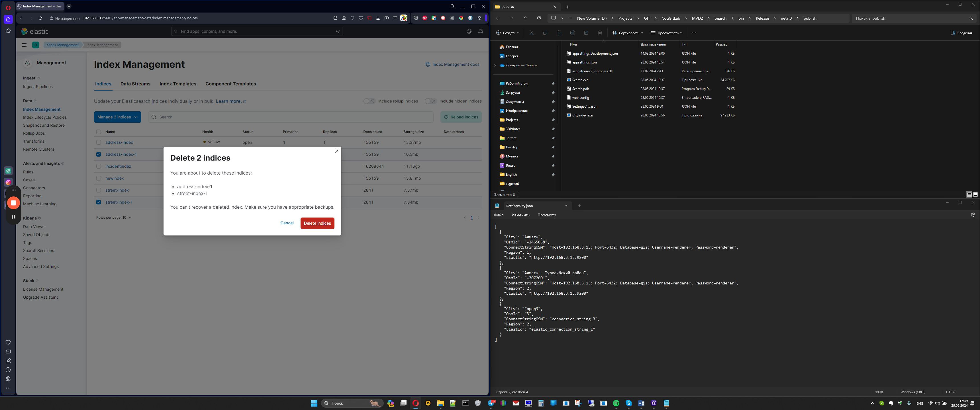Open the Изменить menu in Notepad
The height and width of the screenshot is (410, 980).
[x=520, y=215]
